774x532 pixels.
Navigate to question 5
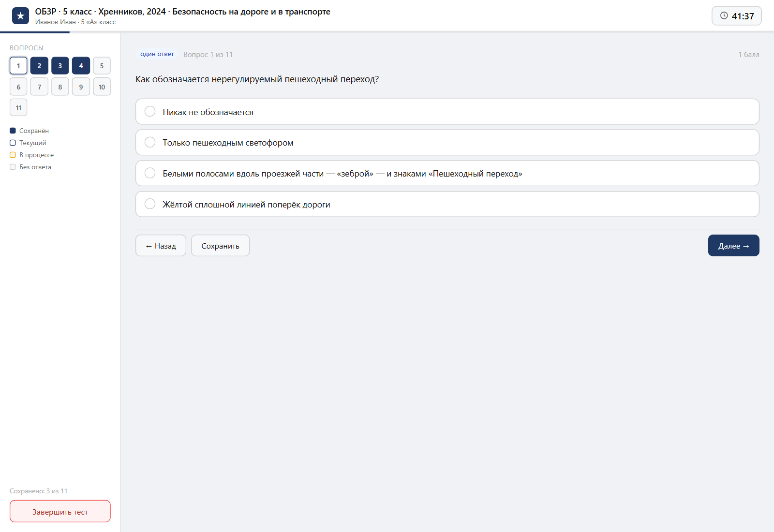tap(102, 66)
